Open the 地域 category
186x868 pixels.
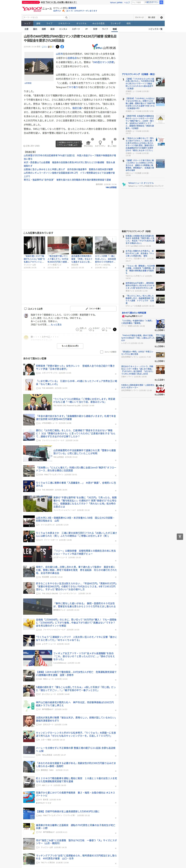115,29
